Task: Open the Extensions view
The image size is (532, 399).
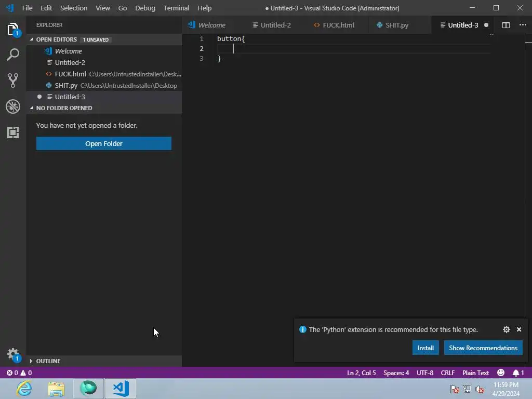Action: (13, 132)
